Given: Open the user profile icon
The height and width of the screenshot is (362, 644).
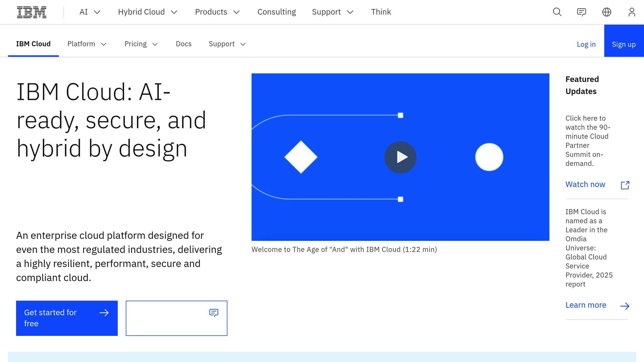Looking at the screenshot, I should click(x=631, y=12).
